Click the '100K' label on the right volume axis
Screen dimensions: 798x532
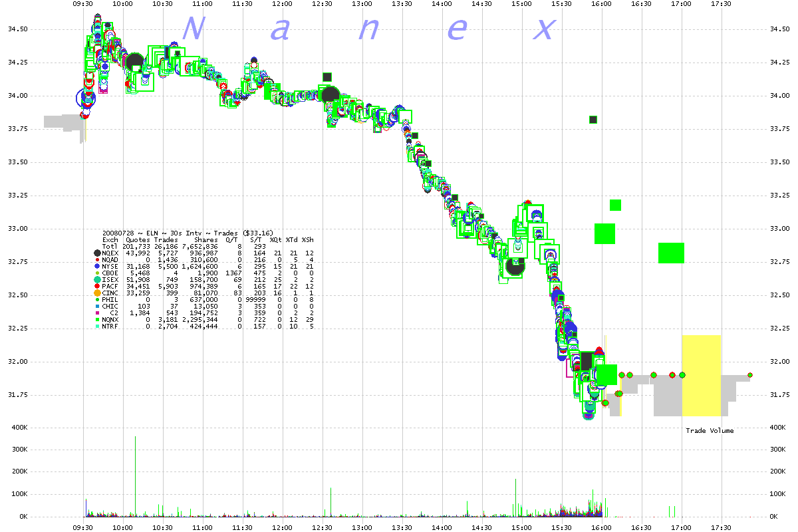779,494
